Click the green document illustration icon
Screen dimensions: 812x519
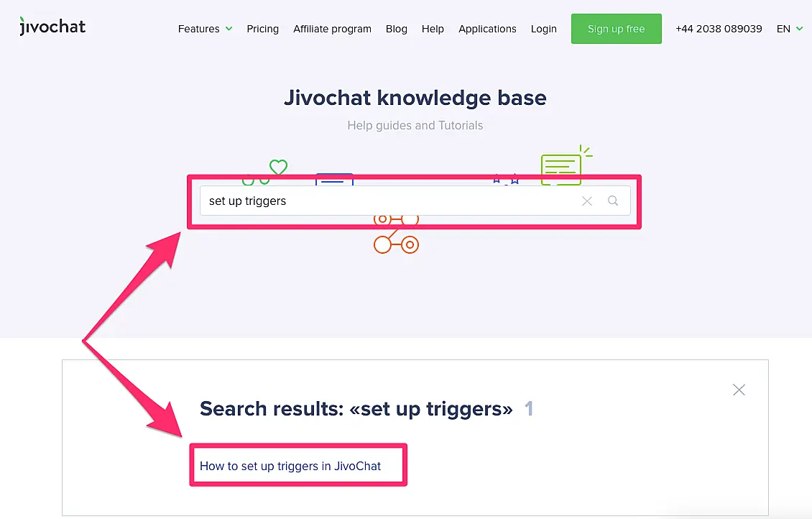click(565, 166)
